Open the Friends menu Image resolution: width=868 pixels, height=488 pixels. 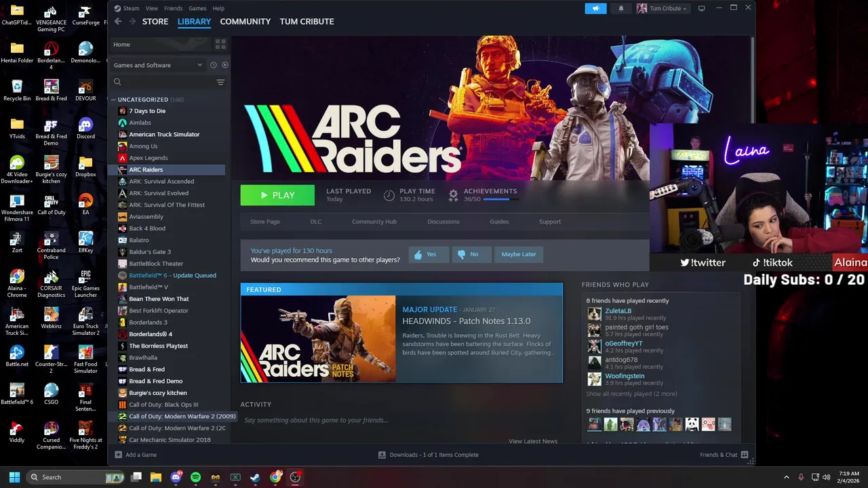tap(173, 8)
